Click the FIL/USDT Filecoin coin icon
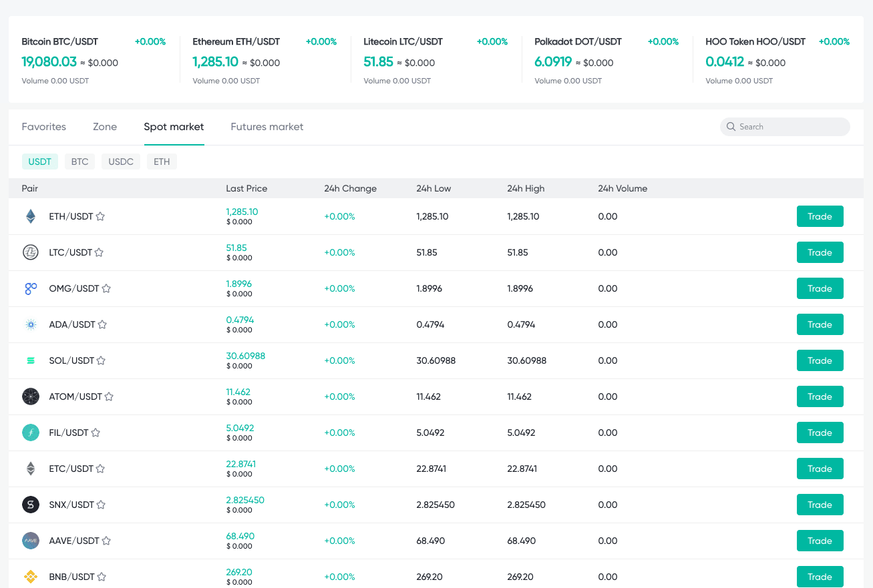Image resolution: width=873 pixels, height=588 pixels. pos(31,432)
